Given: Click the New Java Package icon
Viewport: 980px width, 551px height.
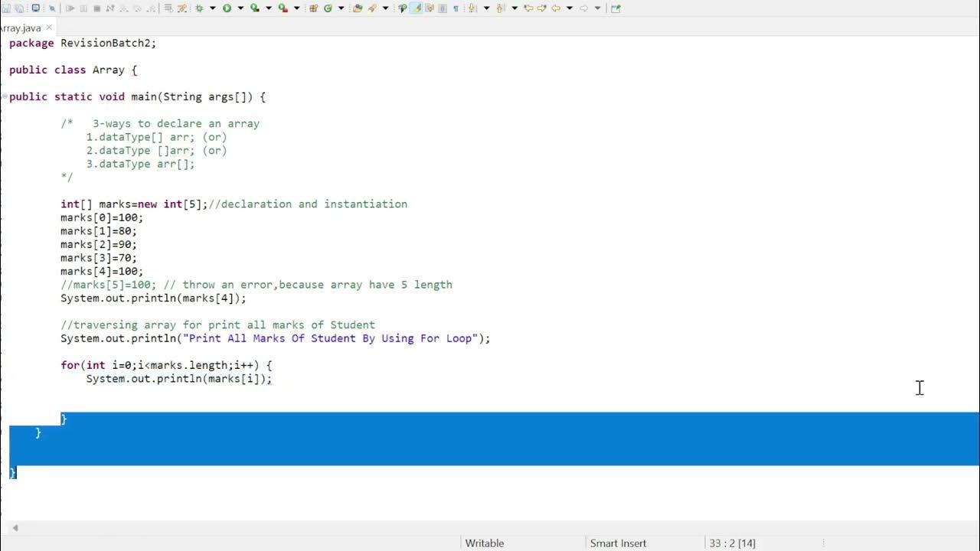Looking at the screenshot, I should tap(313, 8).
